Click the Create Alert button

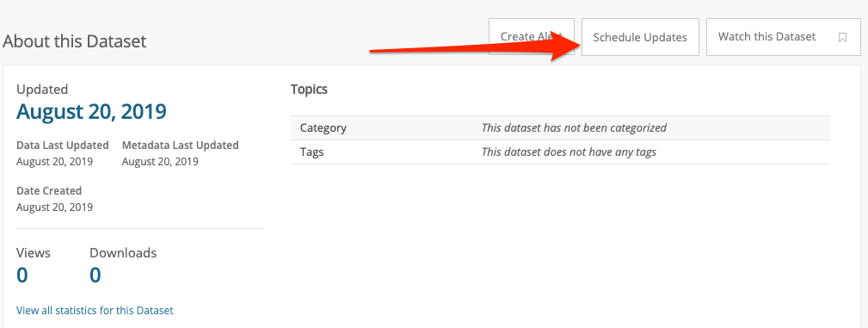(x=532, y=36)
